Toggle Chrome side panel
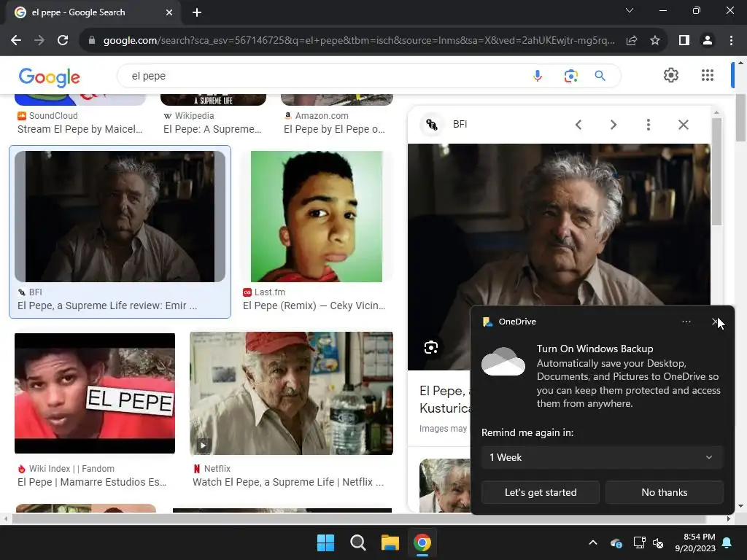This screenshot has width=747, height=560. (684, 41)
